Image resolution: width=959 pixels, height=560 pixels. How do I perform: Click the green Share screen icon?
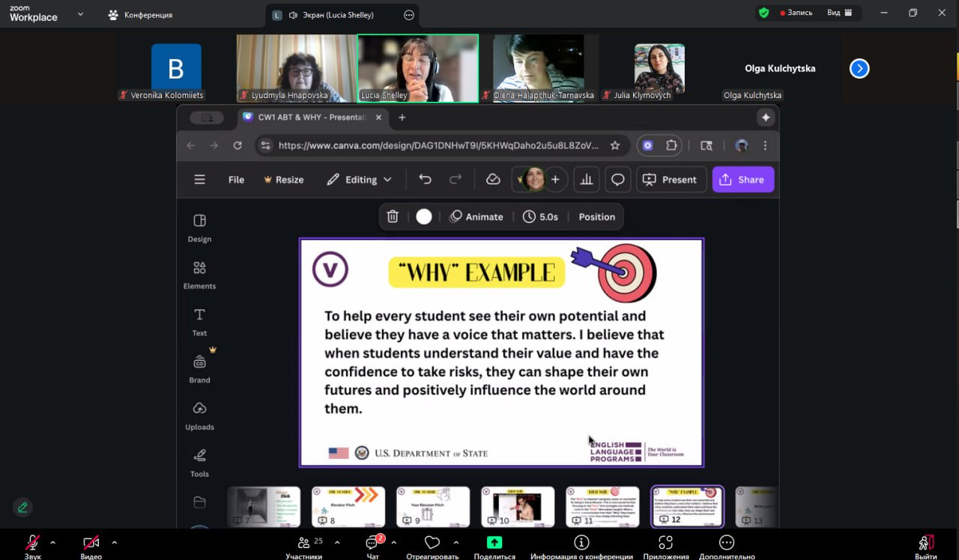tap(494, 543)
